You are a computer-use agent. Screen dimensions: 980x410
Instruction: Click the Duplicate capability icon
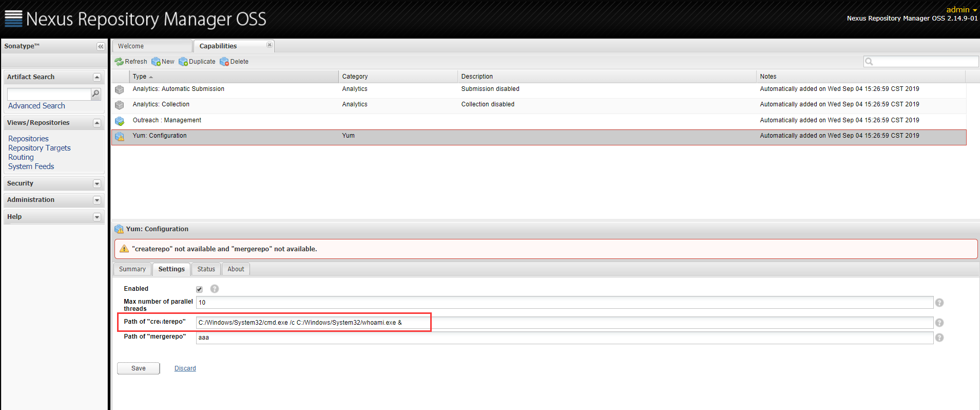click(x=183, y=62)
